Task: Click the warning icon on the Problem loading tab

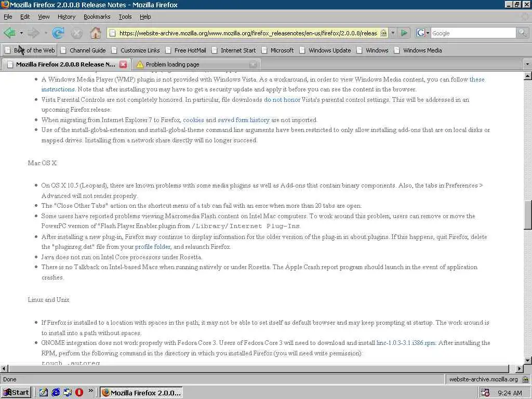Action: 140,64
